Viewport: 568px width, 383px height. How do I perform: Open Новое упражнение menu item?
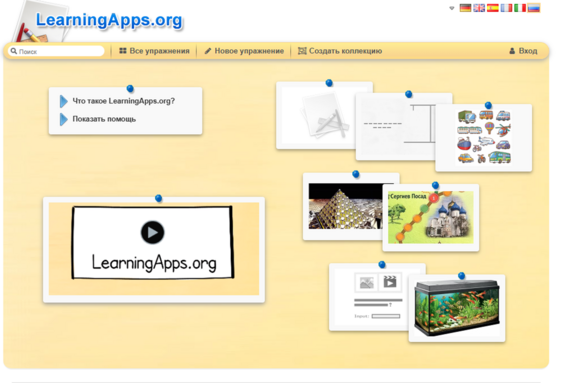coord(244,51)
